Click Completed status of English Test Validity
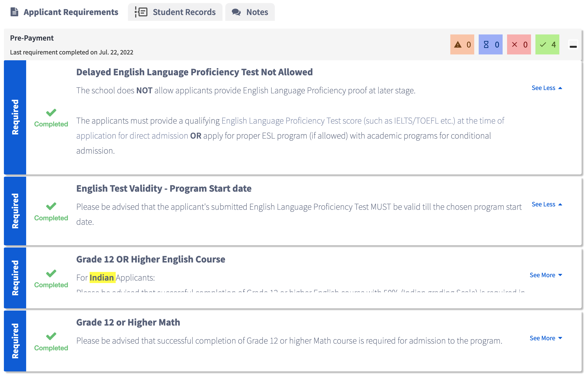The image size is (588, 375). pyautogui.click(x=51, y=218)
